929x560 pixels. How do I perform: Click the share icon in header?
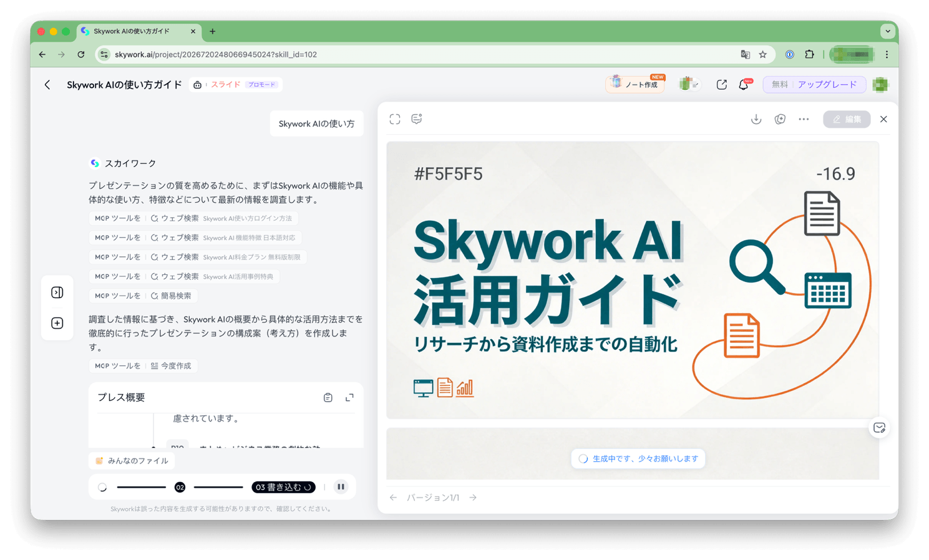tap(721, 85)
